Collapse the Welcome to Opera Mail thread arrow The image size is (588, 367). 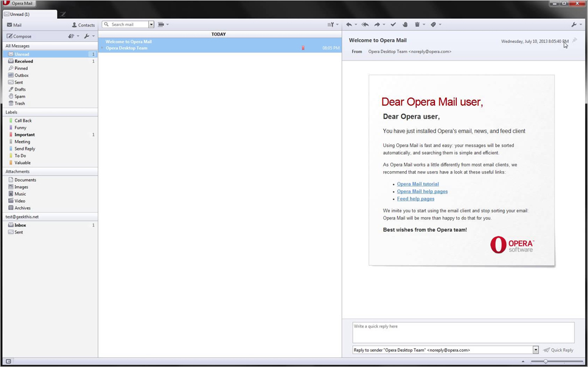[x=102, y=48]
